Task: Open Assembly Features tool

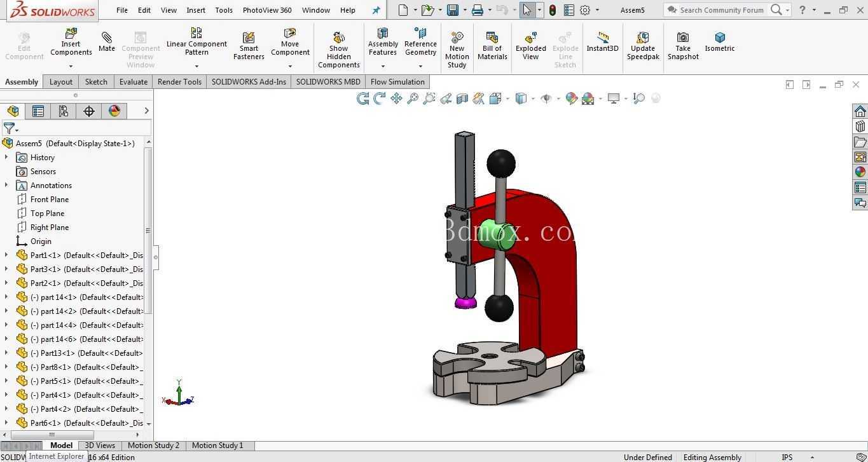Action: click(383, 42)
